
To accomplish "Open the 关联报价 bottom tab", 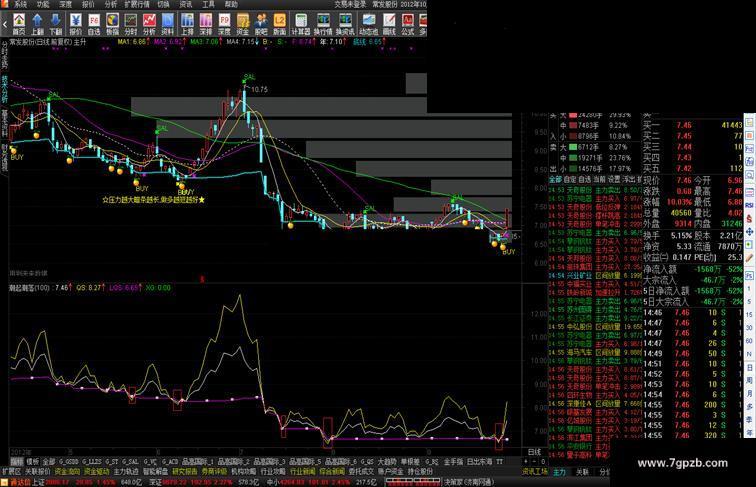I will pos(38,471).
